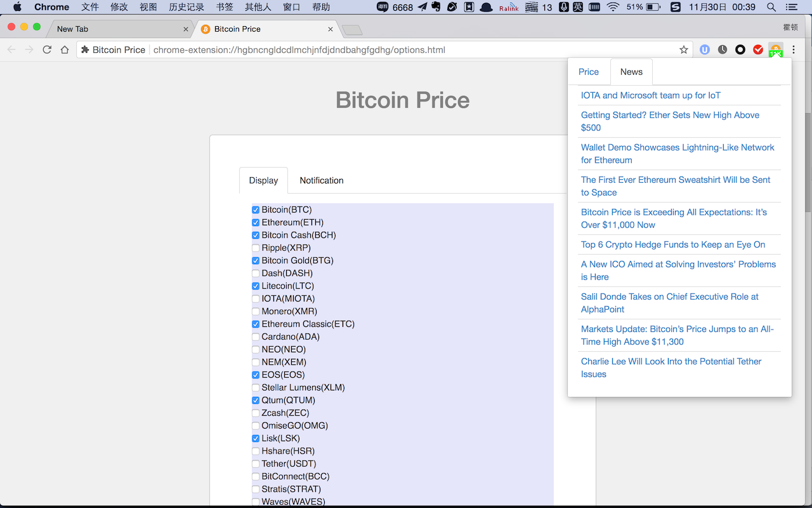The height and width of the screenshot is (508, 812).
Task: Open a new tab with the blank tab button
Action: 352,30
